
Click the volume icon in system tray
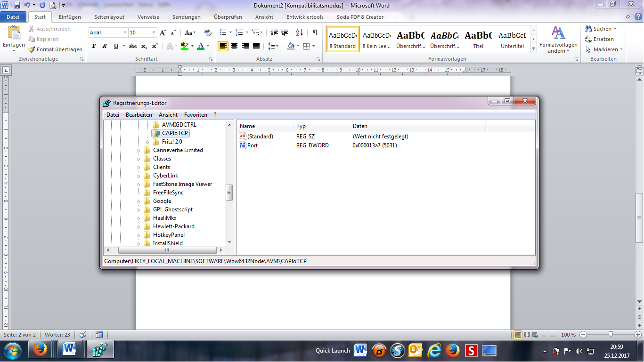coord(579,351)
